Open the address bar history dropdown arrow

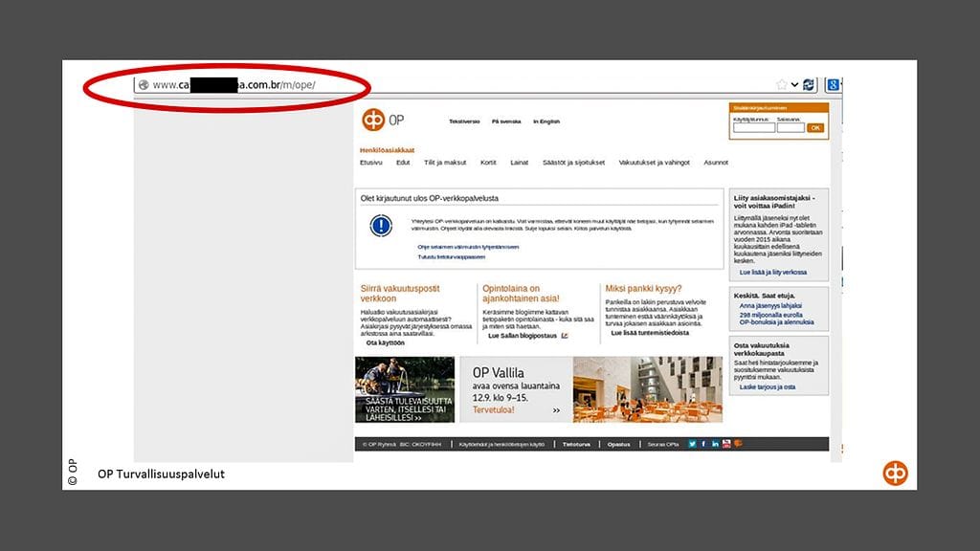(x=794, y=84)
